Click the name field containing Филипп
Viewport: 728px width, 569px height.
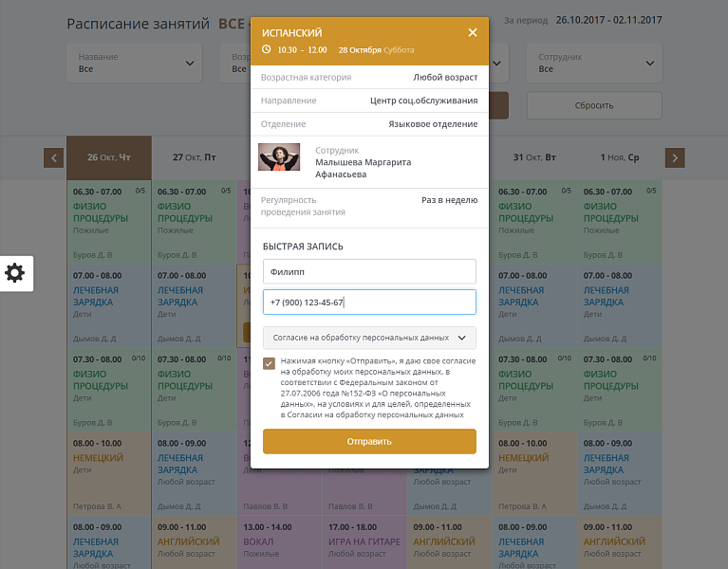click(369, 272)
